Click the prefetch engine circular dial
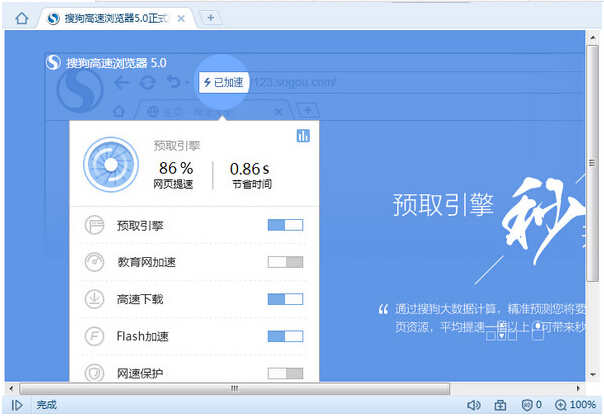Image resolution: width=604 pixels, height=418 pixels. click(111, 165)
